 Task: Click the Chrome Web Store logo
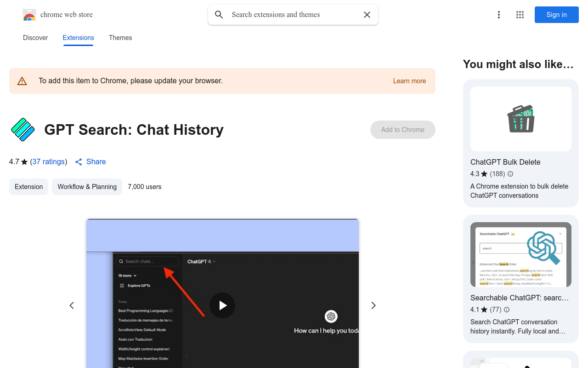point(29,15)
